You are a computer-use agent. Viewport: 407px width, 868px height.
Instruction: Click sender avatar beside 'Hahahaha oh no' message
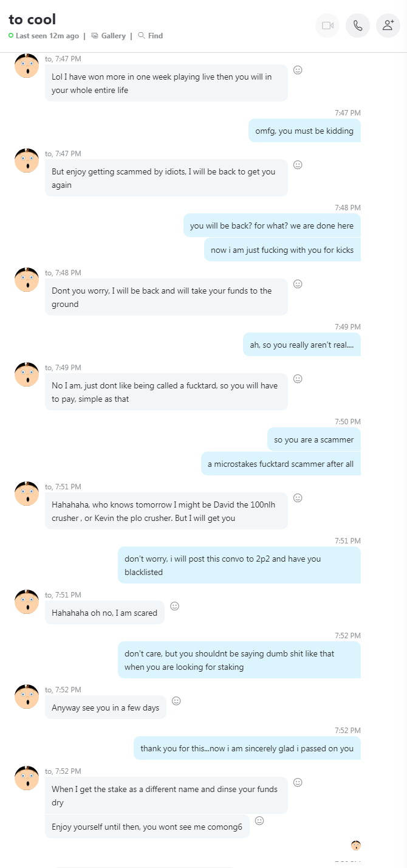coord(27,602)
